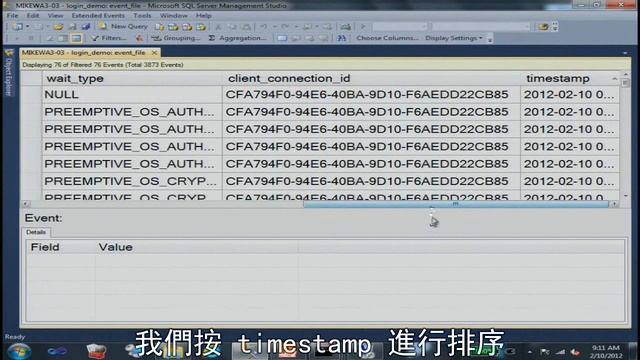Open the Grouping dialog

point(176,38)
